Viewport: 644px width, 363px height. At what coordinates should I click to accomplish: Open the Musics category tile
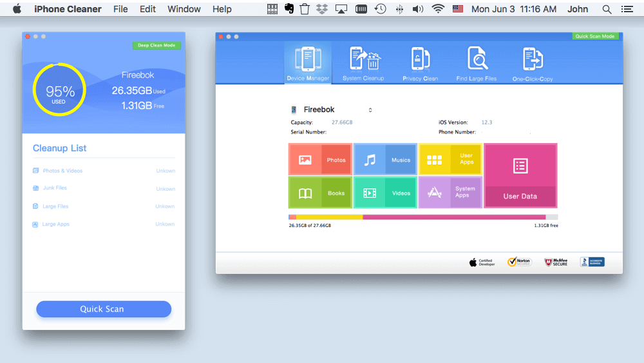(385, 160)
